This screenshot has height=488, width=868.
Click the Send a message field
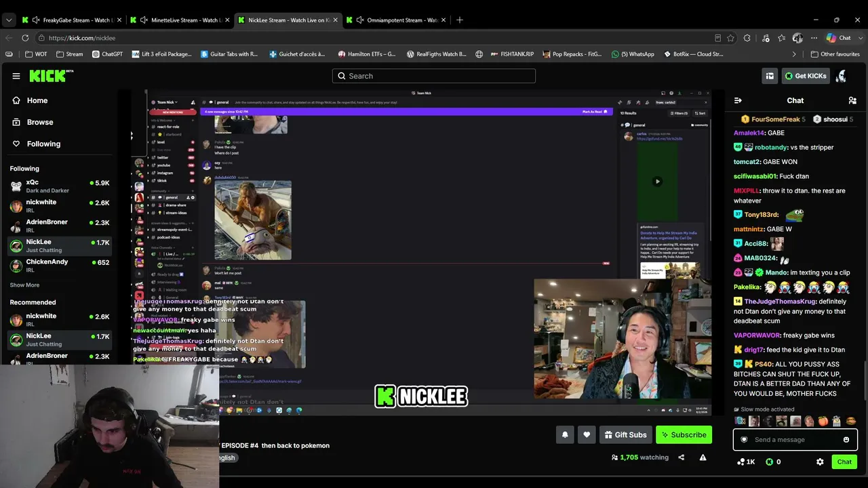[x=795, y=440]
